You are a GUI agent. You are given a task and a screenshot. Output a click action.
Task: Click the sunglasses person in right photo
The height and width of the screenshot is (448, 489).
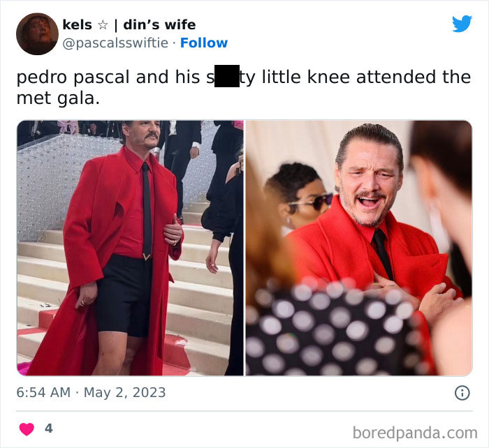pyautogui.click(x=298, y=196)
